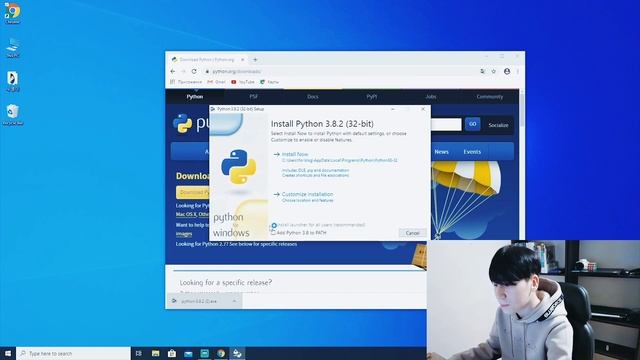Open Chrome three-dot menu
This screenshot has height=360, width=640.
[518, 71]
